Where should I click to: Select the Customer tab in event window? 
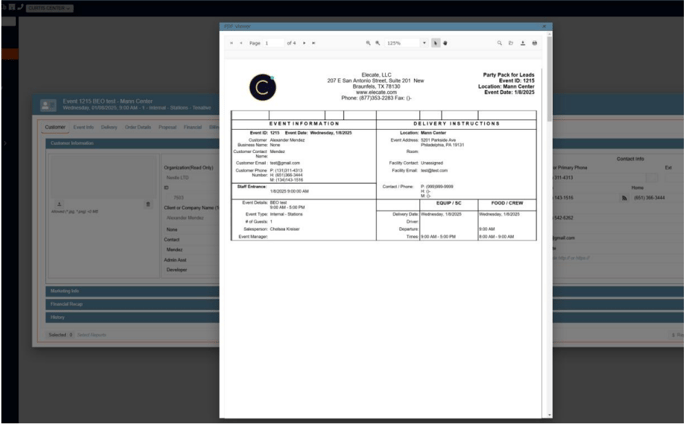click(55, 127)
